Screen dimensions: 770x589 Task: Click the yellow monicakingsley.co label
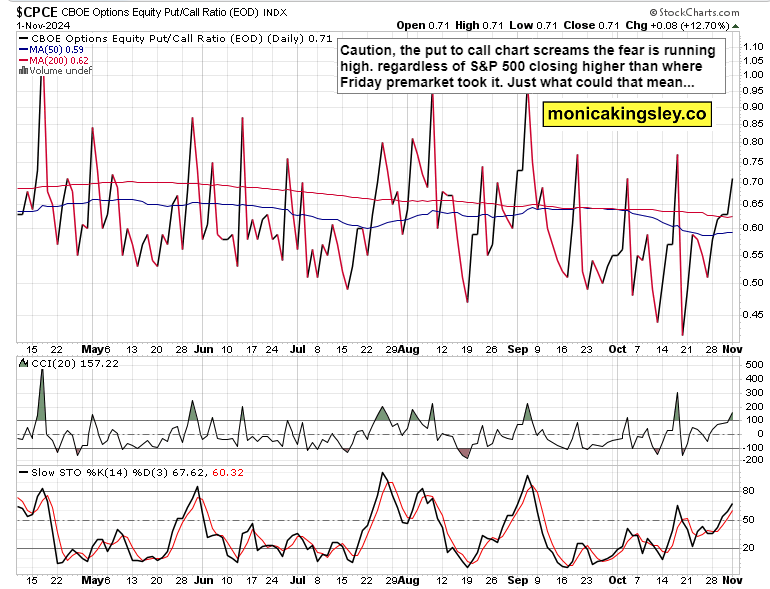(628, 115)
